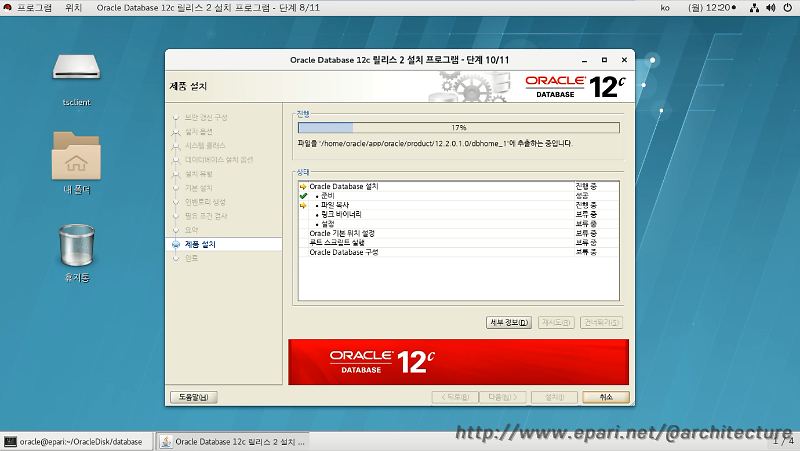Open the 내 폴더 home folder icon
Image resolution: width=800 pixels, height=451 pixels.
click(x=77, y=156)
